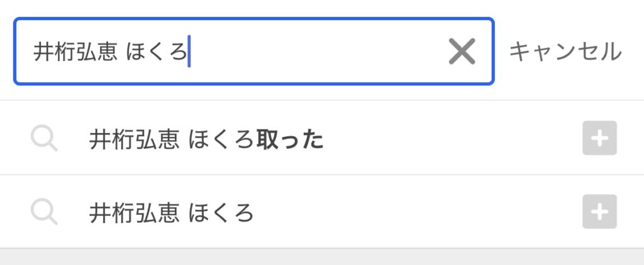The image size is (644, 265).
Task: Insert first suggestion using its gray plus button
Action: pos(599,138)
